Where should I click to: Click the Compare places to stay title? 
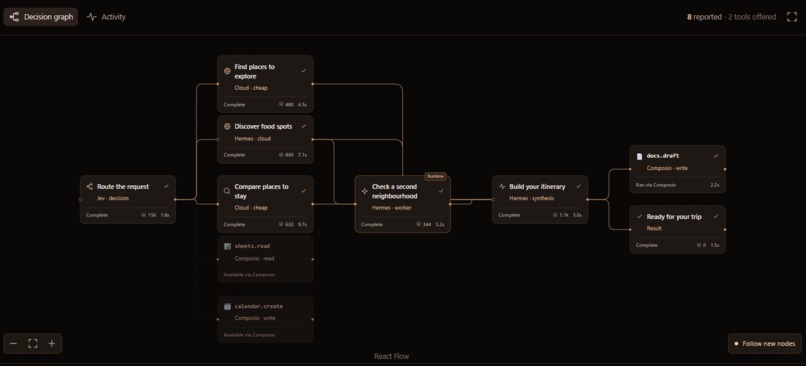(x=262, y=191)
